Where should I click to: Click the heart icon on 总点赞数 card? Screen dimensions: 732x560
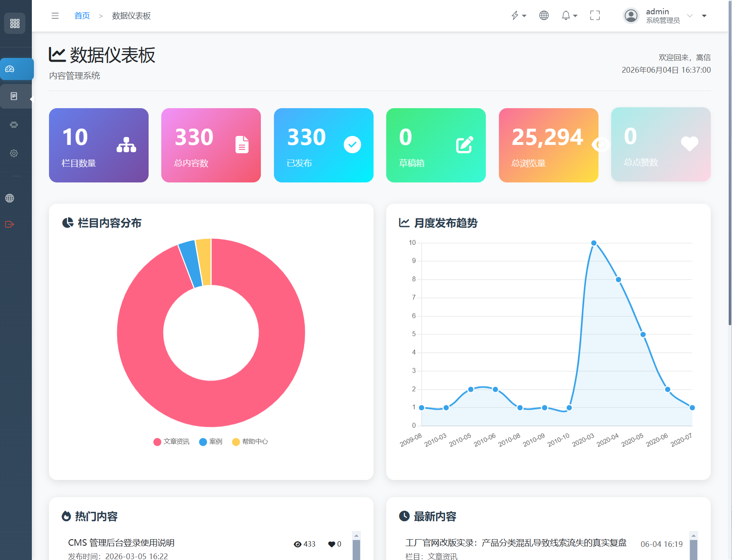(x=690, y=144)
